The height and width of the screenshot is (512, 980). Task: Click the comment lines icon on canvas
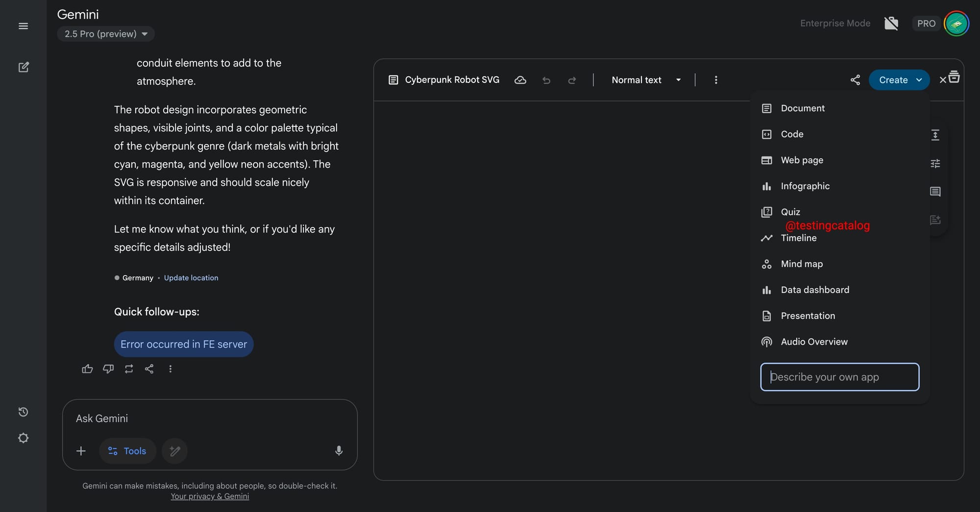pos(935,192)
